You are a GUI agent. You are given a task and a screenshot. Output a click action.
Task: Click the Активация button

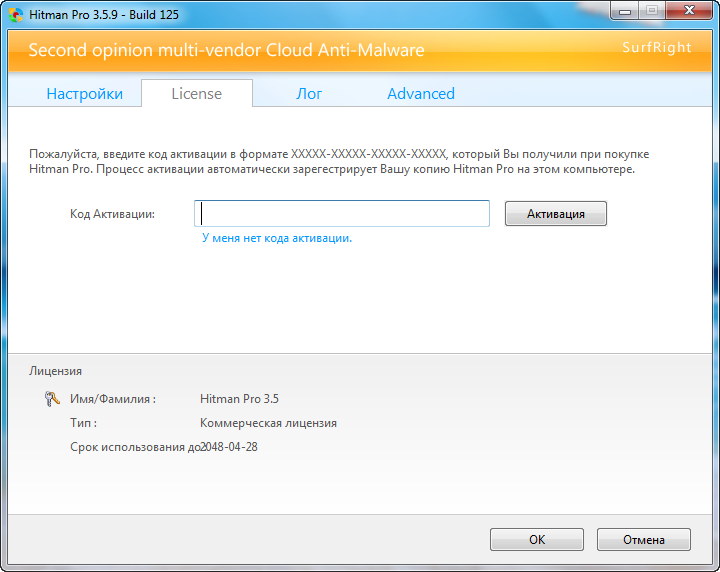click(x=556, y=214)
